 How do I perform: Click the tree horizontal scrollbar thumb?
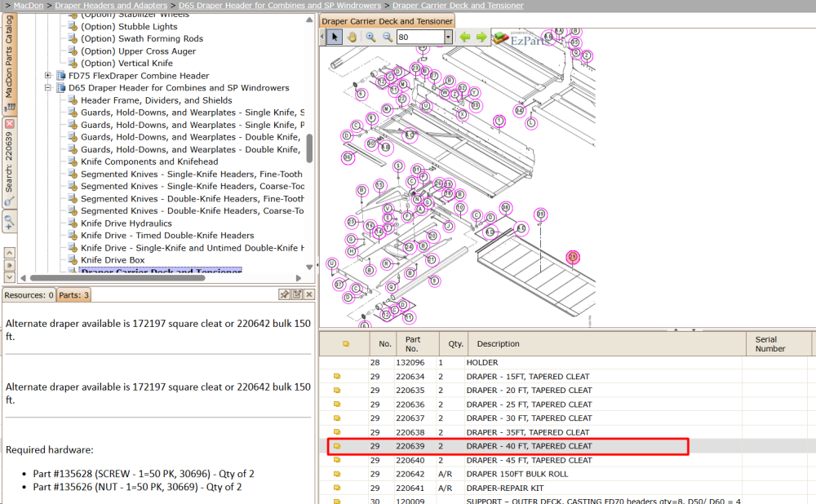click(117, 278)
